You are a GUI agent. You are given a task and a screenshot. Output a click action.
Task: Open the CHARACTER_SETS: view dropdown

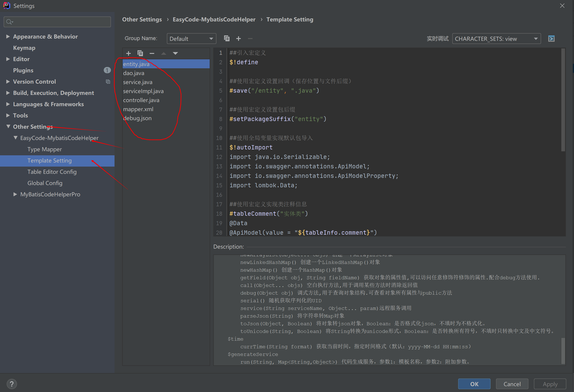pos(496,39)
